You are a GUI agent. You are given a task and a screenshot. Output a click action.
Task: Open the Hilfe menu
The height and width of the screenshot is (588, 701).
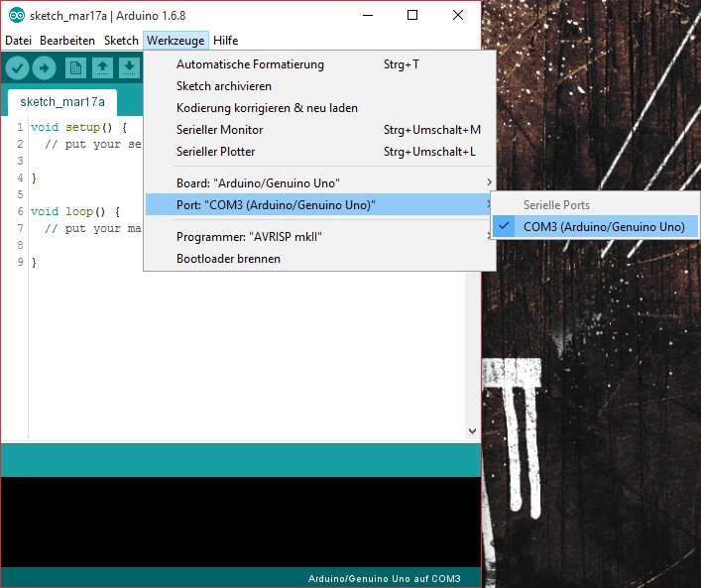(226, 41)
